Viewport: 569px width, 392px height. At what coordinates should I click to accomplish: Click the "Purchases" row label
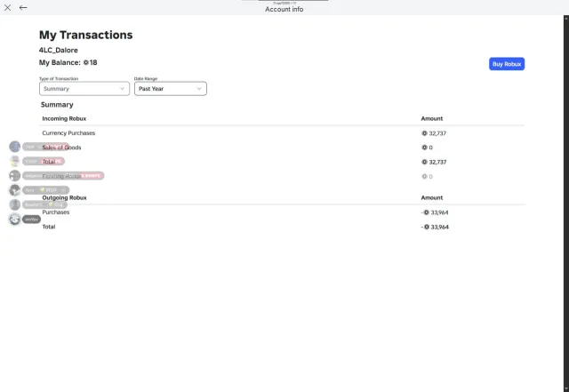(55, 212)
